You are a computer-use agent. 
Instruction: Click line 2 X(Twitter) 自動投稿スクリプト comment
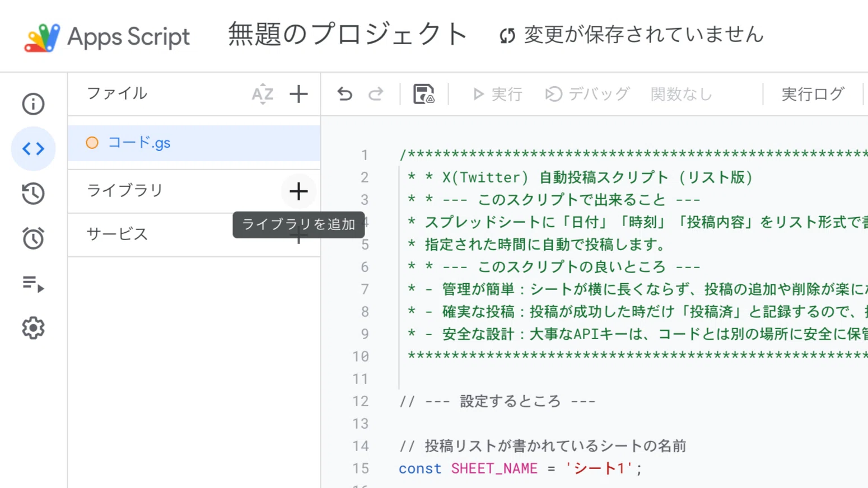tap(580, 177)
